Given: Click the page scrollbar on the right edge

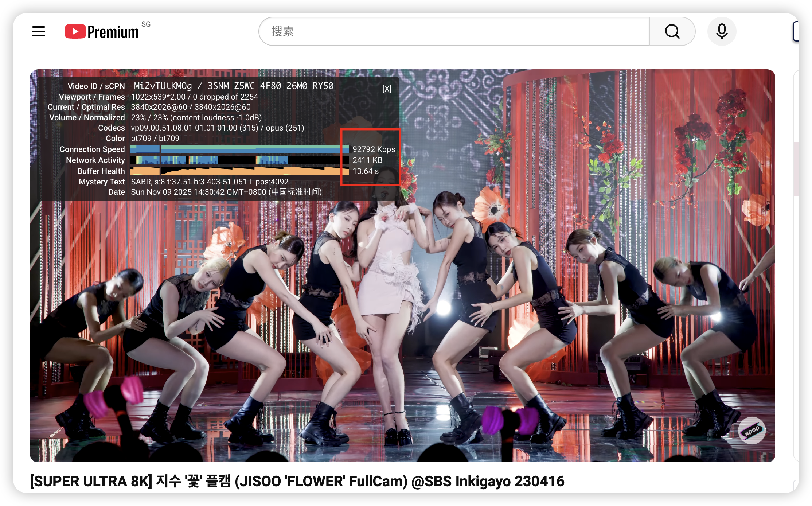Looking at the screenshot, I should tap(796, 170).
